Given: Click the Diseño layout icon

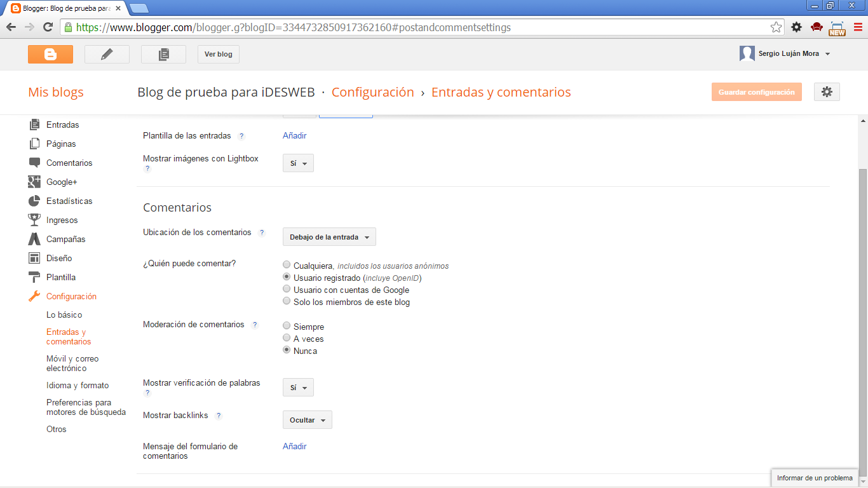Looking at the screenshot, I should (34, 258).
